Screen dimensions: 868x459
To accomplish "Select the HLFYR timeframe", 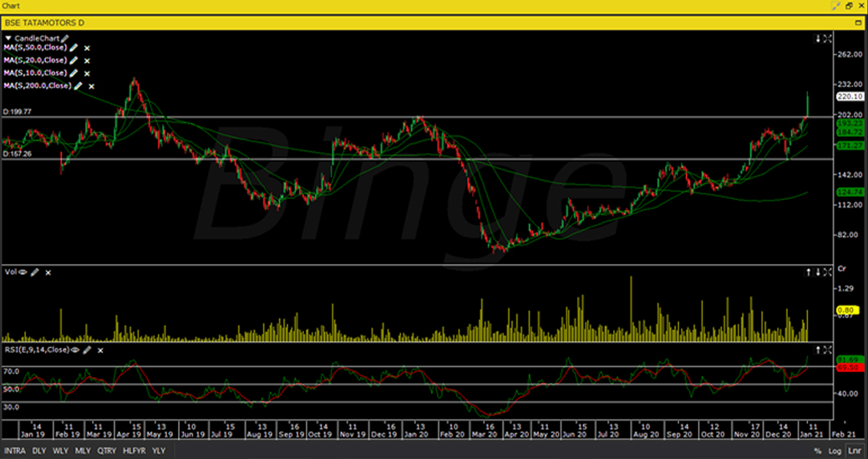I will (x=135, y=451).
